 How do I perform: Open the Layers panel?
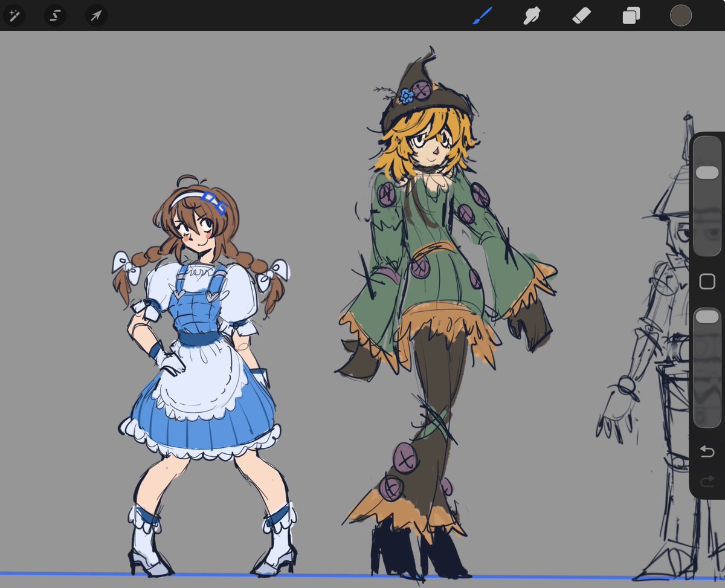[631, 15]
